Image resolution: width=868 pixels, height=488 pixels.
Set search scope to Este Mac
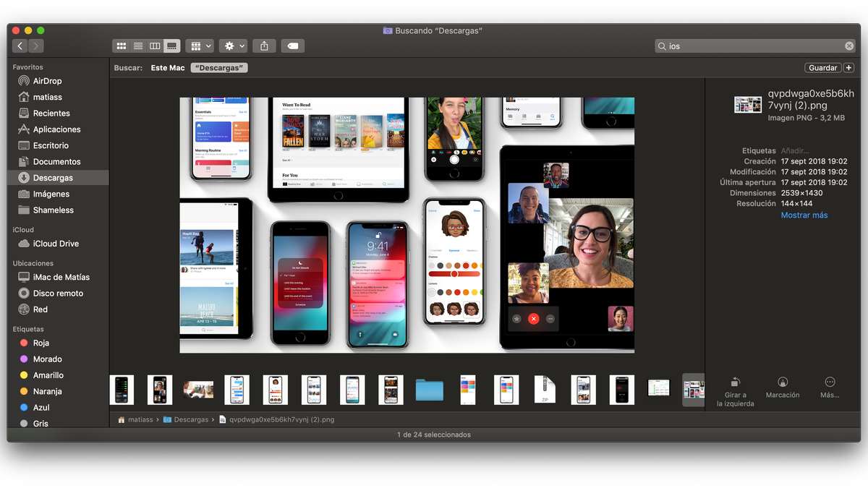pos(168,68)
